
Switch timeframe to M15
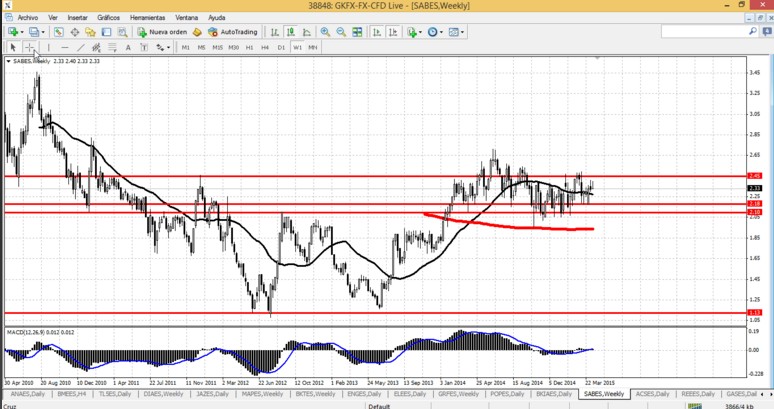pos(217,47)
